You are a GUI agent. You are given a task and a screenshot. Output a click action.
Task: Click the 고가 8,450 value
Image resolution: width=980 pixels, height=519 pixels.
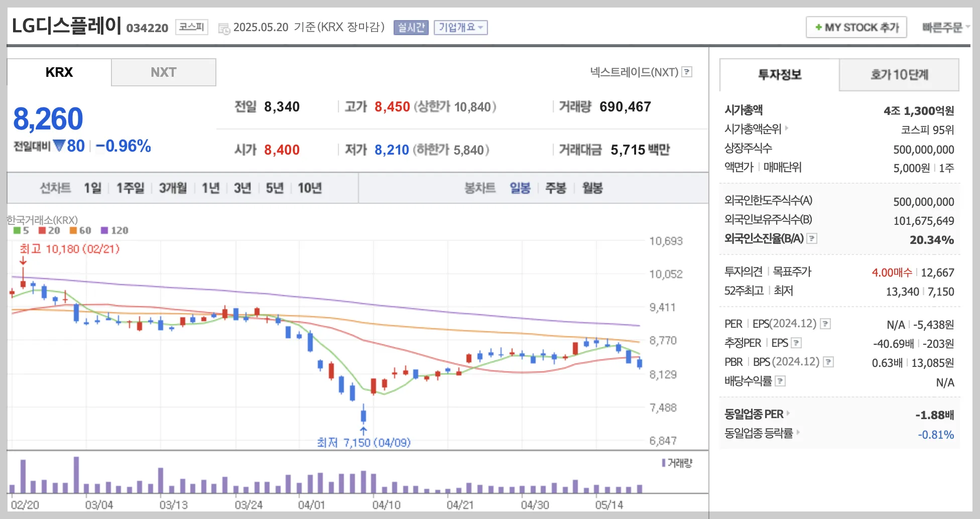(392, 107)
